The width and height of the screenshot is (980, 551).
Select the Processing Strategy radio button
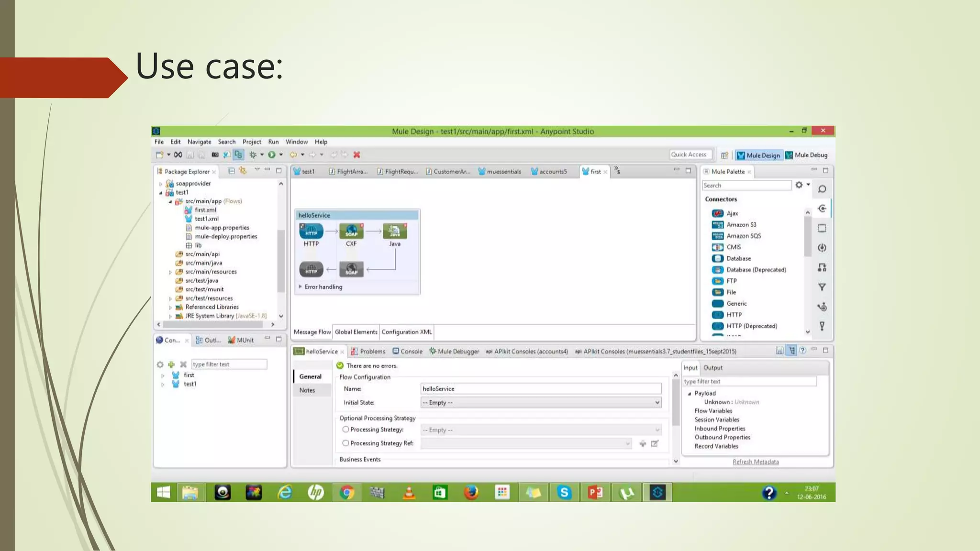[345, 430]
